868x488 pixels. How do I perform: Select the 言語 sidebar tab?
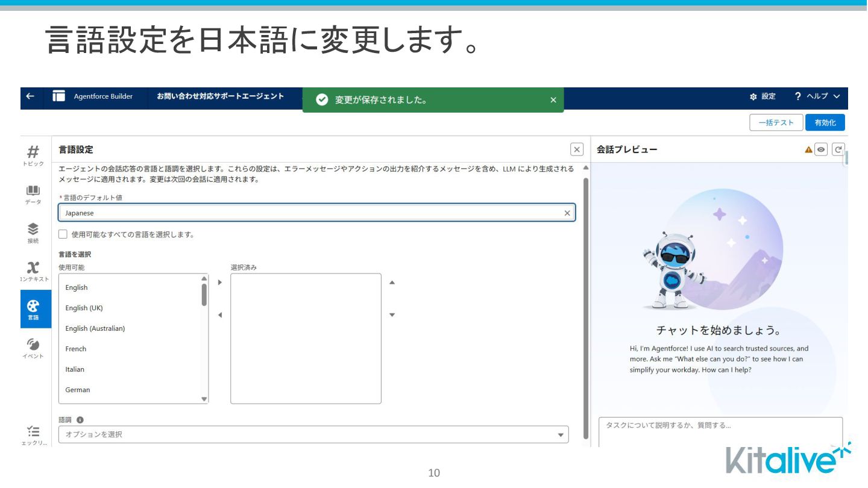pyautogui.click(x=36, y=309)
